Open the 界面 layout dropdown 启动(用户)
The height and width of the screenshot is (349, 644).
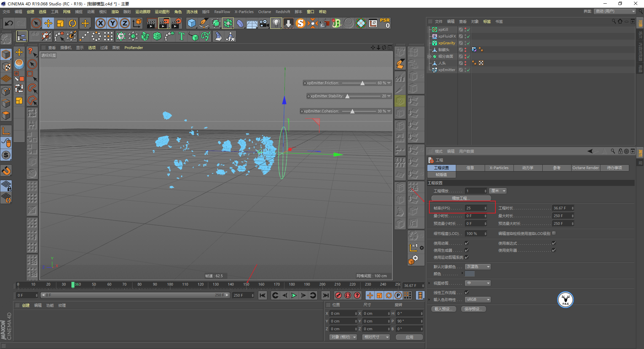pyautogui.click(x=615, y=11)
